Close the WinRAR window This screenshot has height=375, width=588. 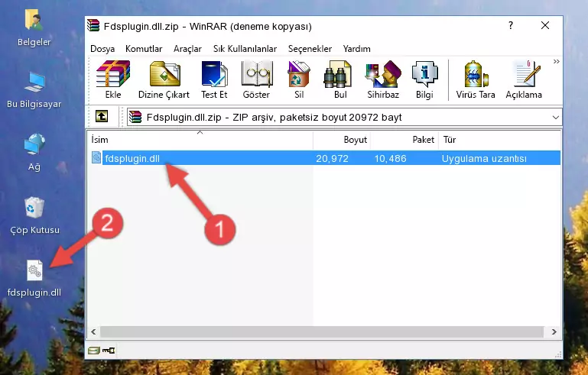[x=545, y=25]
